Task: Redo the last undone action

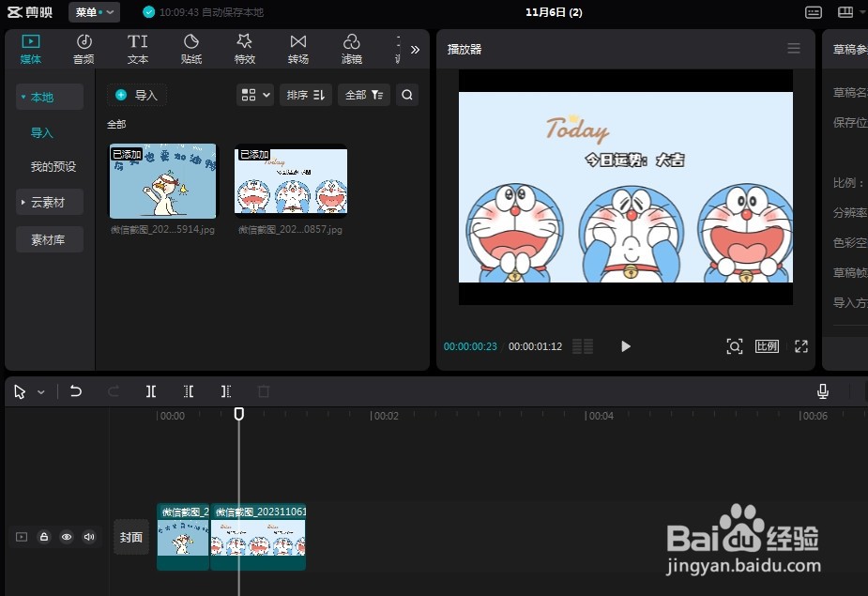Action: (114, 391)
